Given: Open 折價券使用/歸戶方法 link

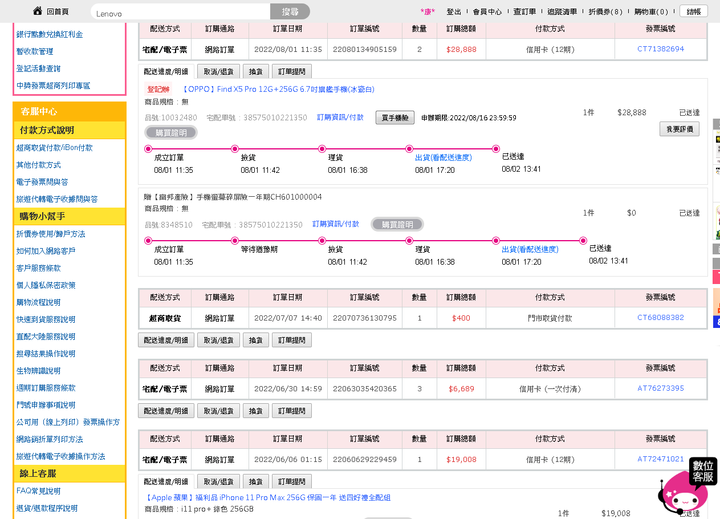Looking at the screenshot, I should tap(51, 234).
